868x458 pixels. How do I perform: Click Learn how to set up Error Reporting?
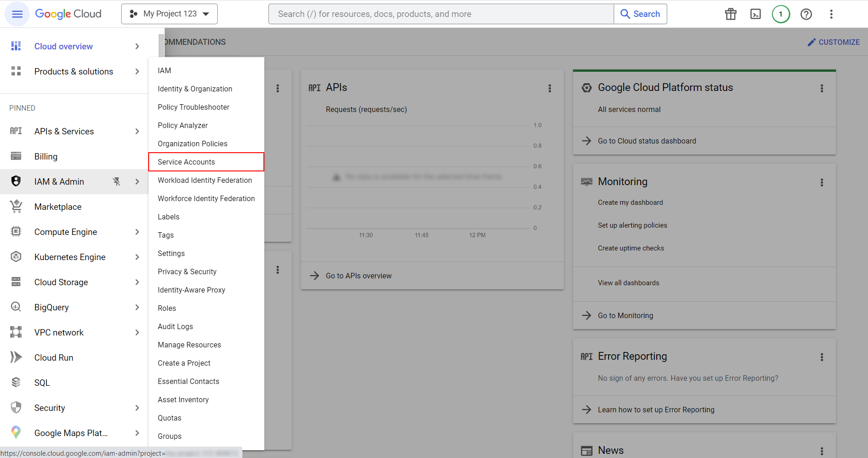pyautogui.click(x=656, y=410)
